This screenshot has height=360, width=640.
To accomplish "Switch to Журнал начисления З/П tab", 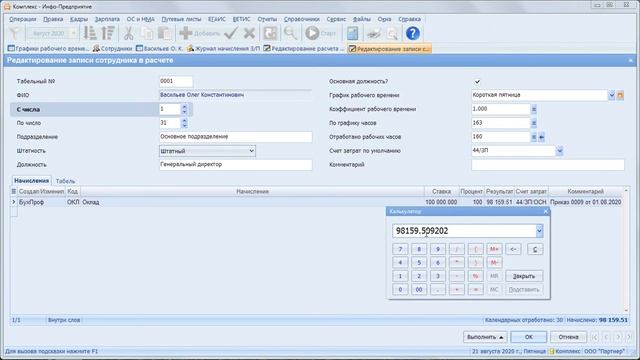I will (x=223, y=49).
